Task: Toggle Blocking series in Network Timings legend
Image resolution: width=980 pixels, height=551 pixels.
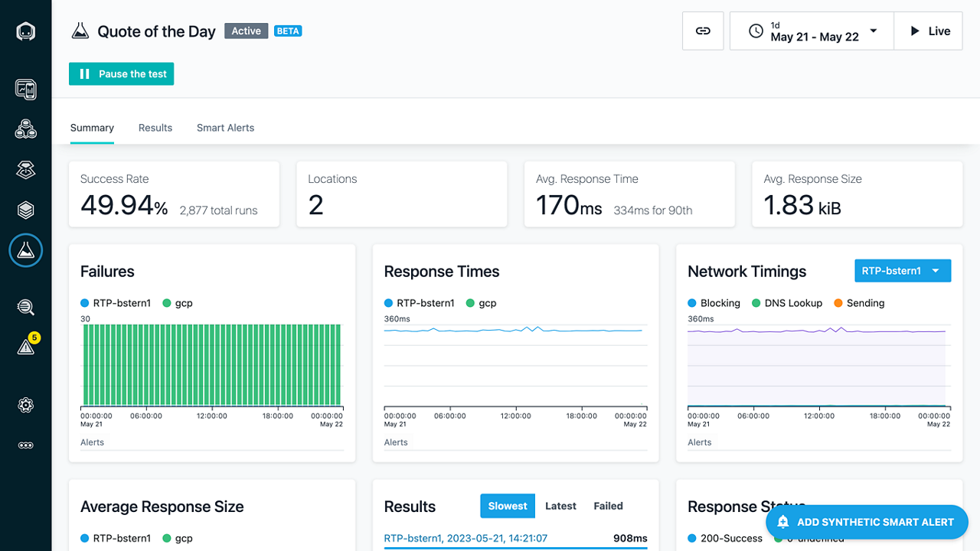Action: pyautogui.click(x=714, y=303)
